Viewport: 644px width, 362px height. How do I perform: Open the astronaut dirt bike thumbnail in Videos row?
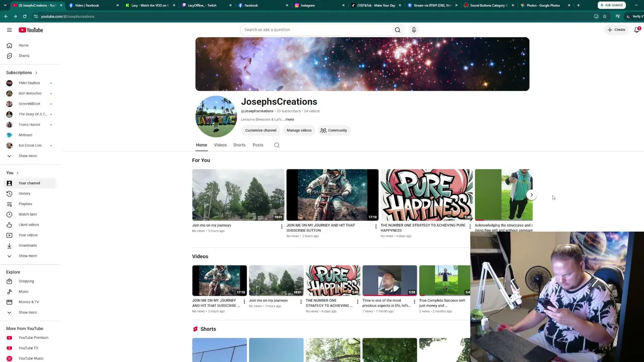[219, 281]
